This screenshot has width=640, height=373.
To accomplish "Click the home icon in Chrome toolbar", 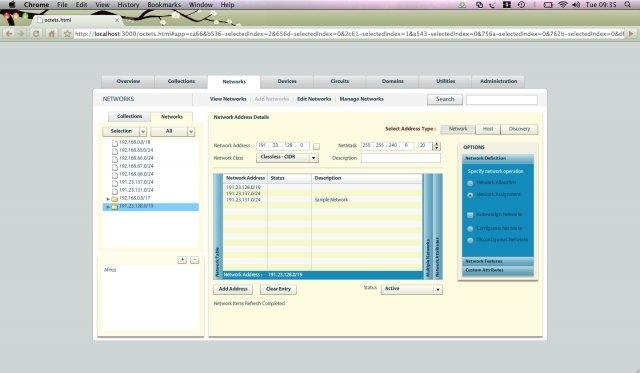I will click(52, 34).
